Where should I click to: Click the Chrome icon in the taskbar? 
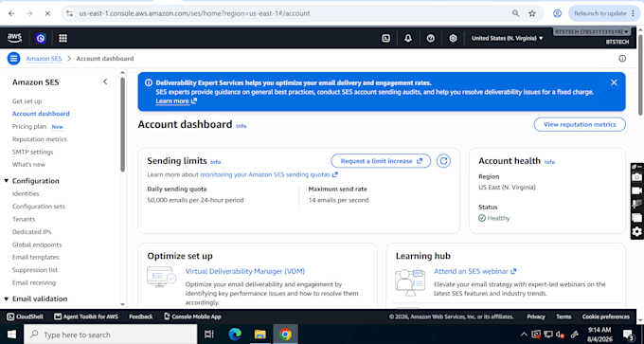[x=285, y=335]
